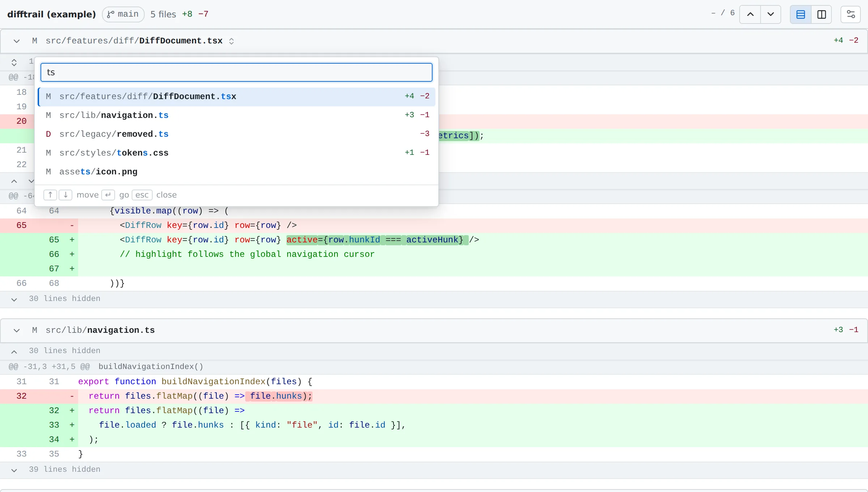Expand upward the hidden lines above line 64

[x=14, y=181]
